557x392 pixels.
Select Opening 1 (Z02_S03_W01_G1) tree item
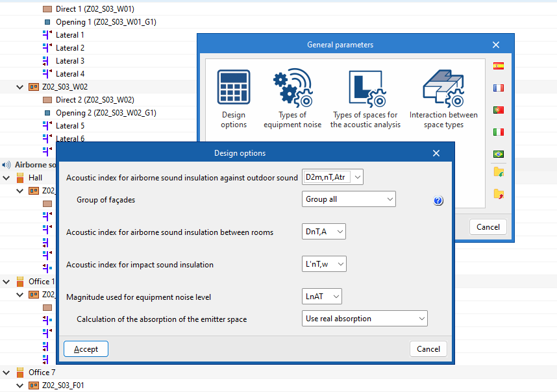pyautogui.click(x=105, y=22)
